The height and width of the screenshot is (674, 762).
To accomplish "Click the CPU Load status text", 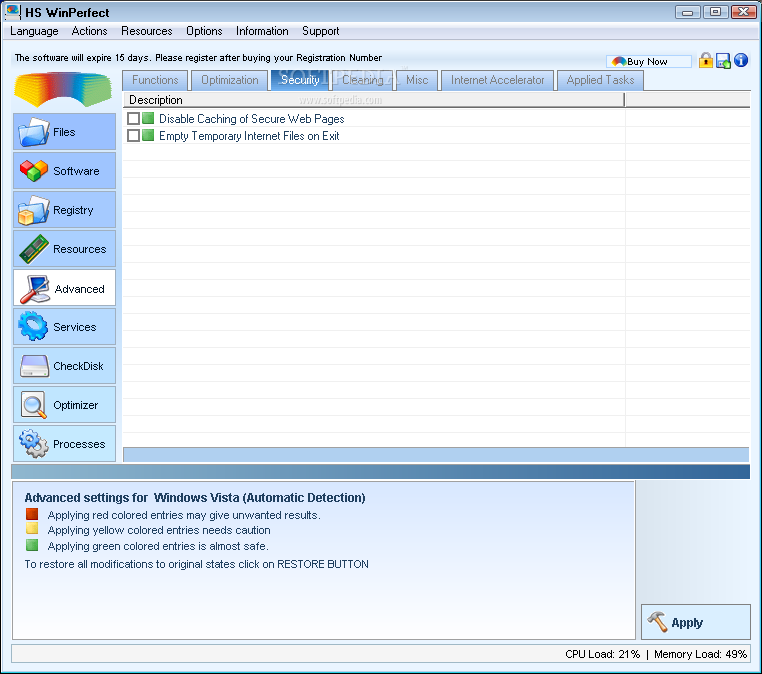I will [603, 654].
